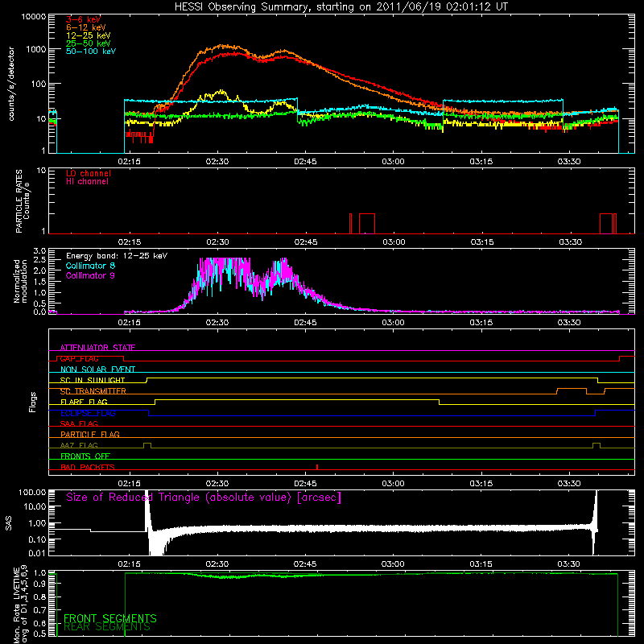
Task: Click the HI channel legend label
Action: (88, 181)
